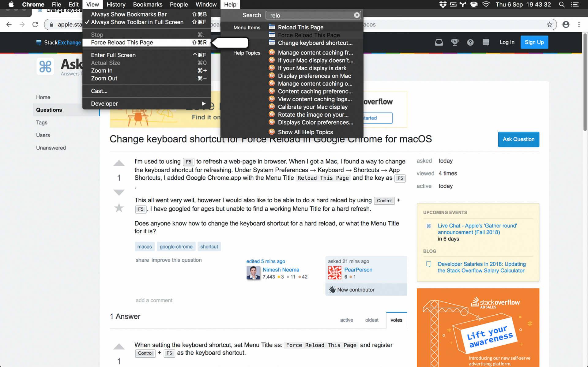This screenshot has width=588, height=367.
Task: Click the Stack Exchange icon in navbar
Action: pos(486,42)
